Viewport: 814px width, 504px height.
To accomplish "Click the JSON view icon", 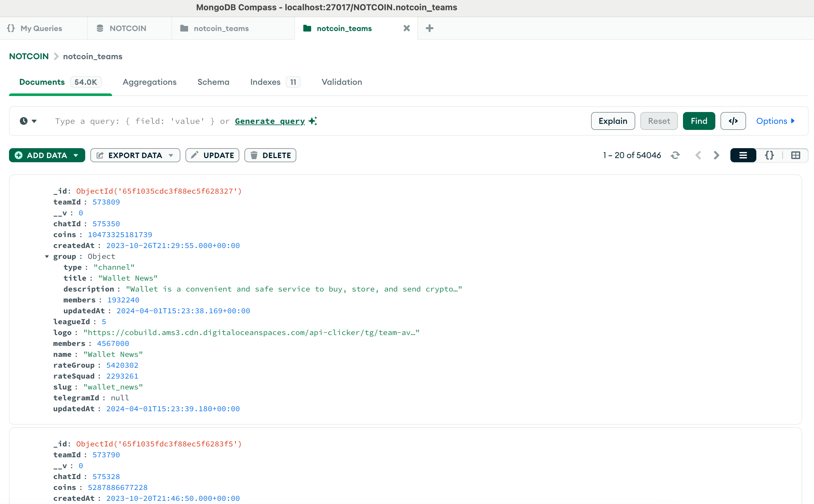I will [x=769, y=155].
